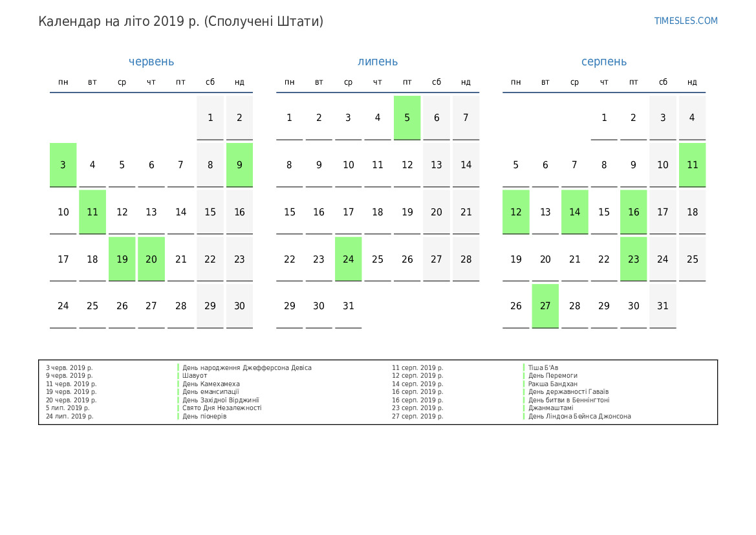
Task: Select highlighted day 24 in липень
Action: coord(348,259)
